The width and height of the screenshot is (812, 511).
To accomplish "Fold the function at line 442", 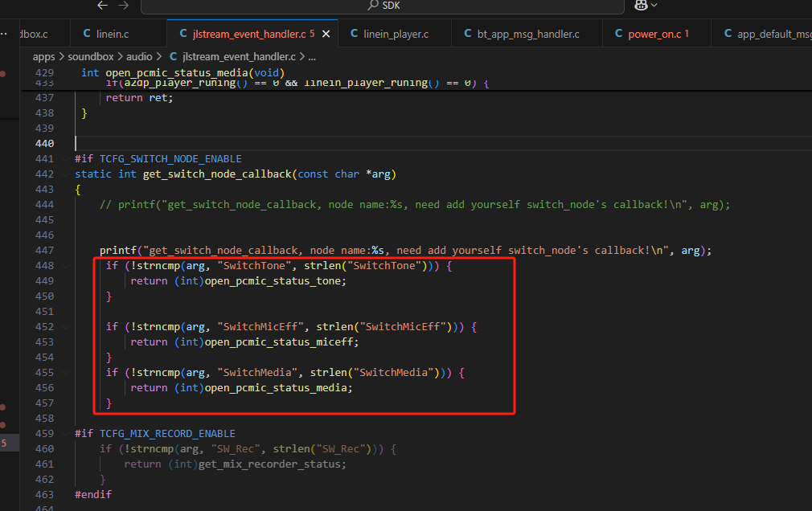I will coord(66,174).
